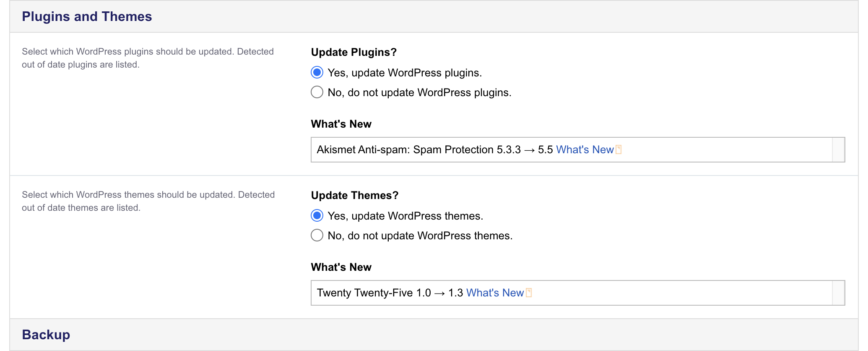Viewport: 868px width, 351px height.
Task: Click the themes update description text
Action: pyautogui.click(x=148, y=201)
